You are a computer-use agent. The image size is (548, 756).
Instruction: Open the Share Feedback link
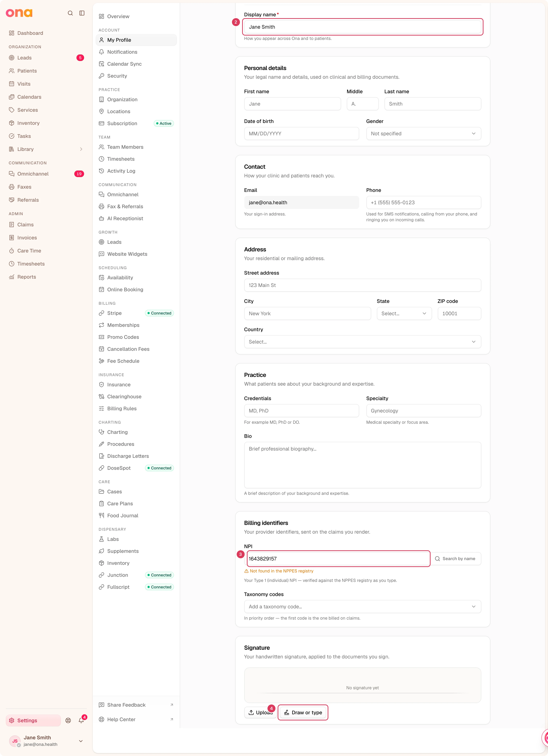pos(136,705)
